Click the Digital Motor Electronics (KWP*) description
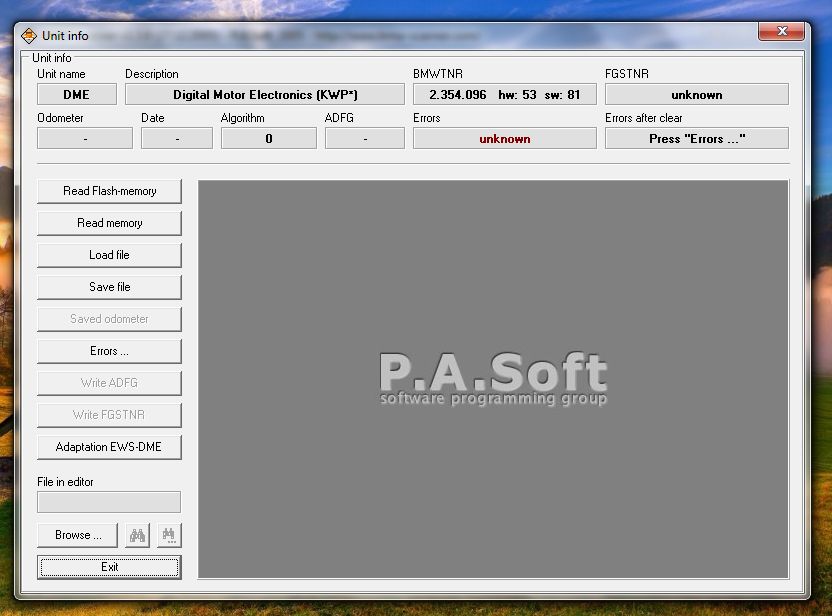Screen dimensions: 832x616 pos(265,94)
